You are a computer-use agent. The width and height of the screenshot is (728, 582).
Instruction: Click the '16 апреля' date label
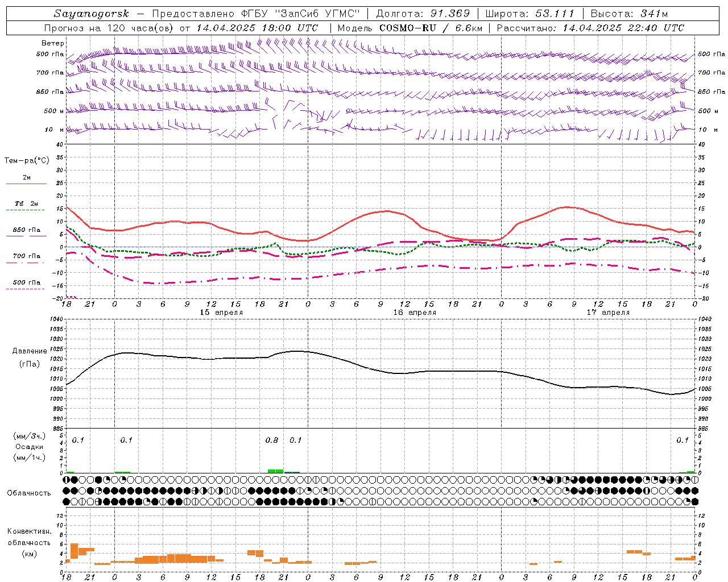tap(415, 313)
